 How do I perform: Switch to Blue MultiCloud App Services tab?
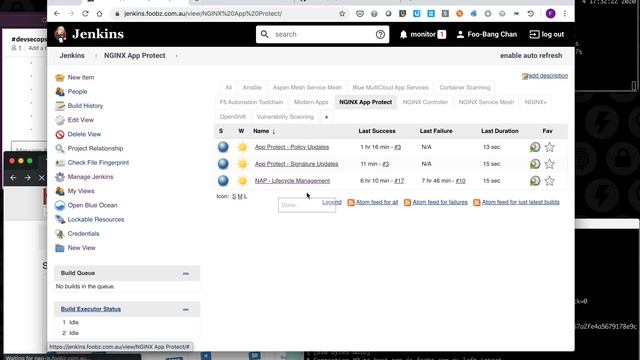[x=390, y=87]
